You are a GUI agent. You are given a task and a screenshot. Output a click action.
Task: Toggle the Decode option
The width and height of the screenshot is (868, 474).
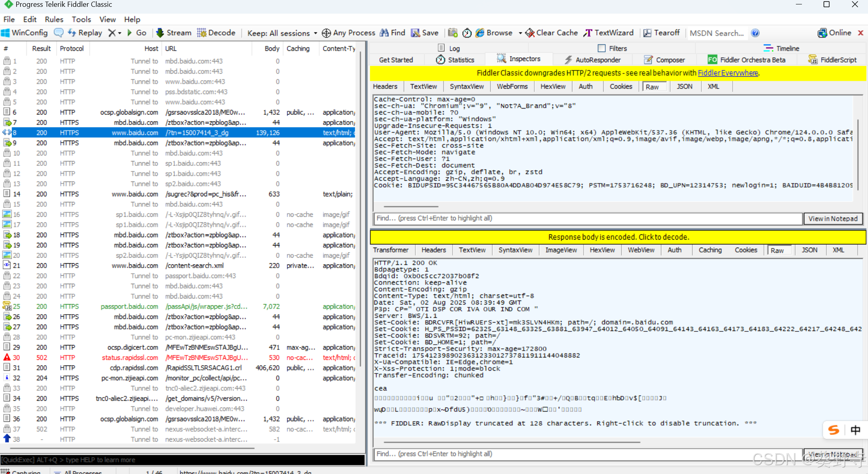pos(216,33)
